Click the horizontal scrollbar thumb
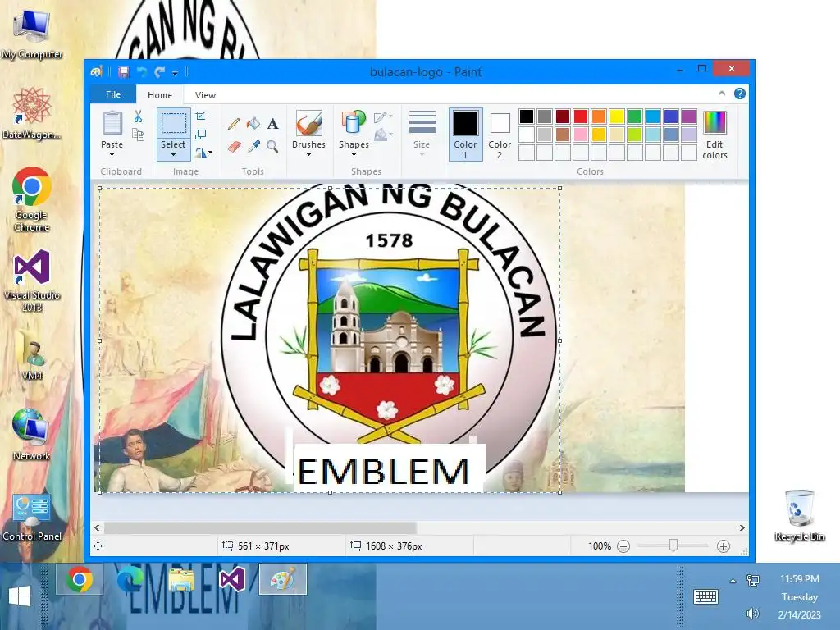Viewport: 840px width, 630px height. tap(260, 528)
